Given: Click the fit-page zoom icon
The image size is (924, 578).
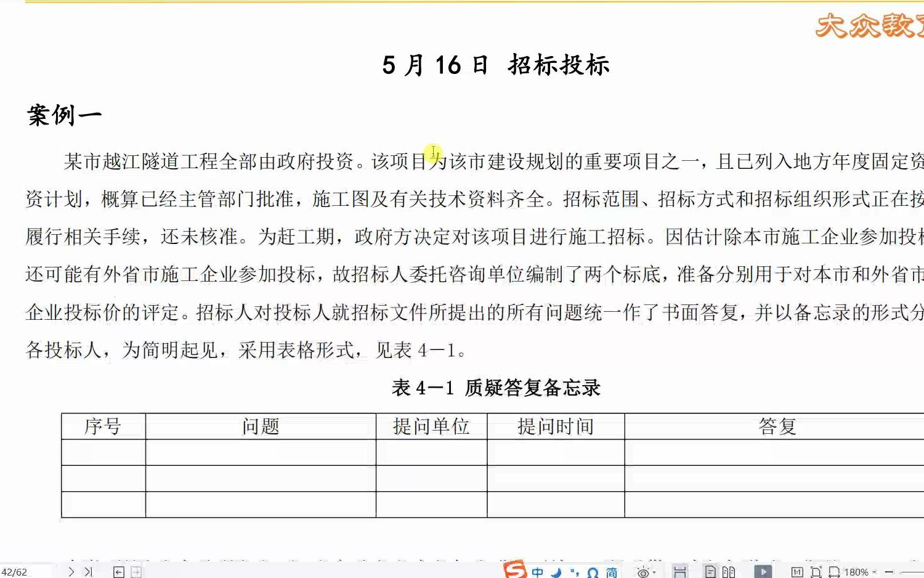Looking at the screenshot, I should [x=817, y=571].
